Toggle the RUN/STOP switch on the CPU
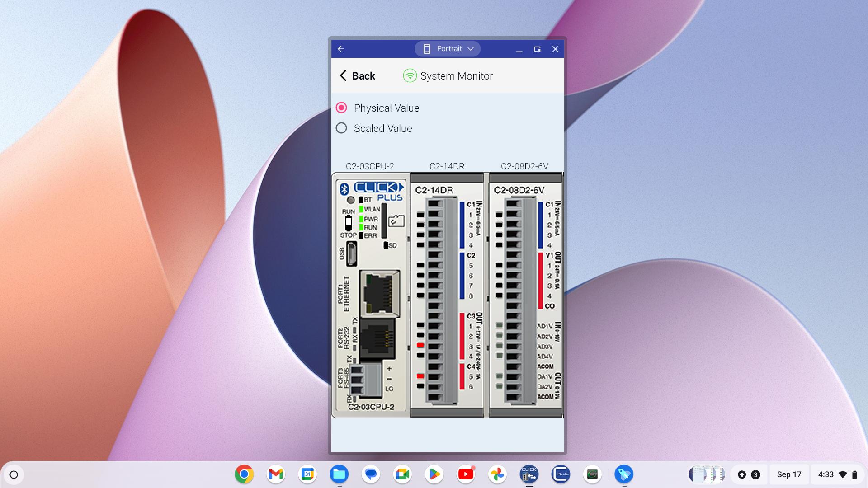This screenshot has width=868, height=488. coord(348,223)
